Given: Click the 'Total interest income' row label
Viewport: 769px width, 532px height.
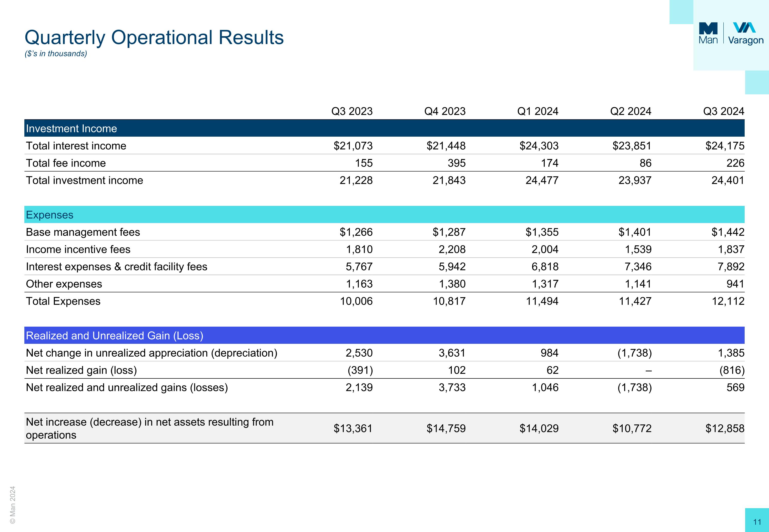Looking at the screenshot, I should click(x=76, y=146).
